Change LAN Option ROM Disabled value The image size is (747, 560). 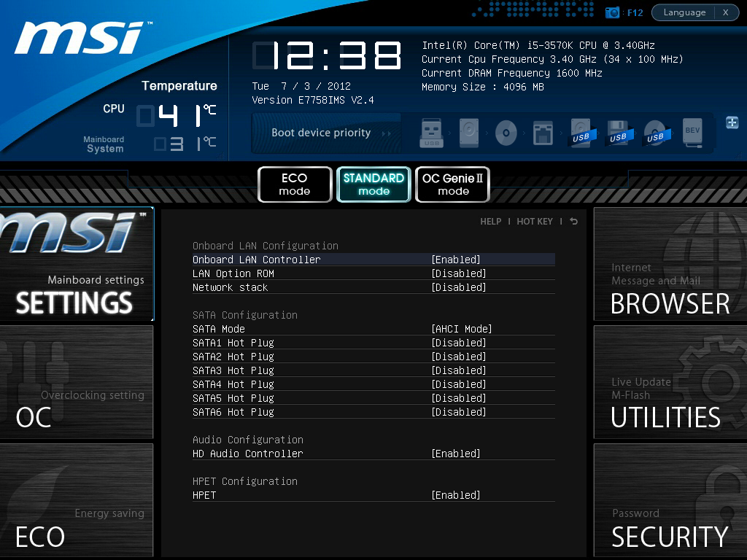pyautogui.click(x=458, y=273)
